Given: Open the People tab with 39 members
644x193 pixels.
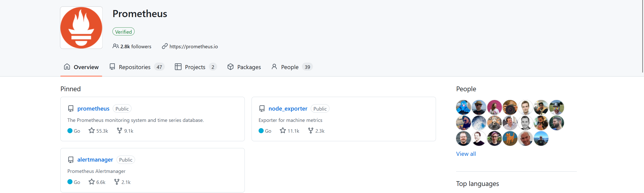Looking at the screenshot, I should pos(292,67).
